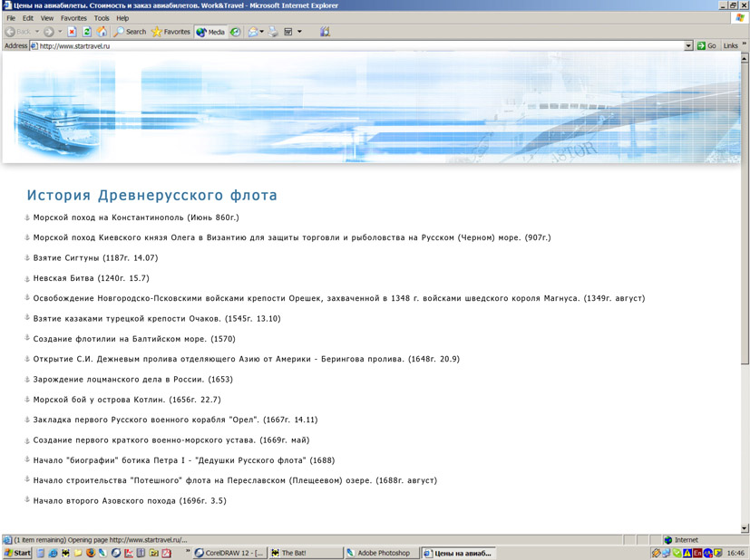Open the Help menu

pos(122,18)
